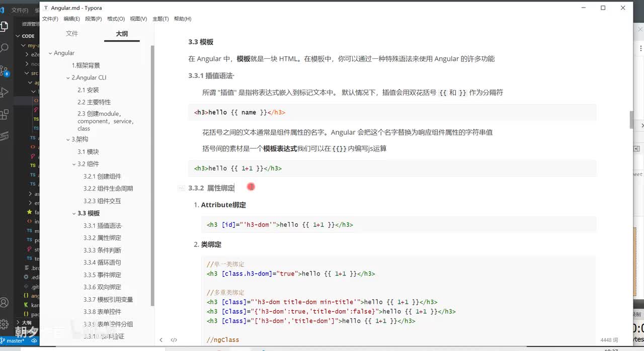This screenshot has height=351, width=644.
Task: Jump to 2.3 创建module outline entry
Action: coord(106,121)
